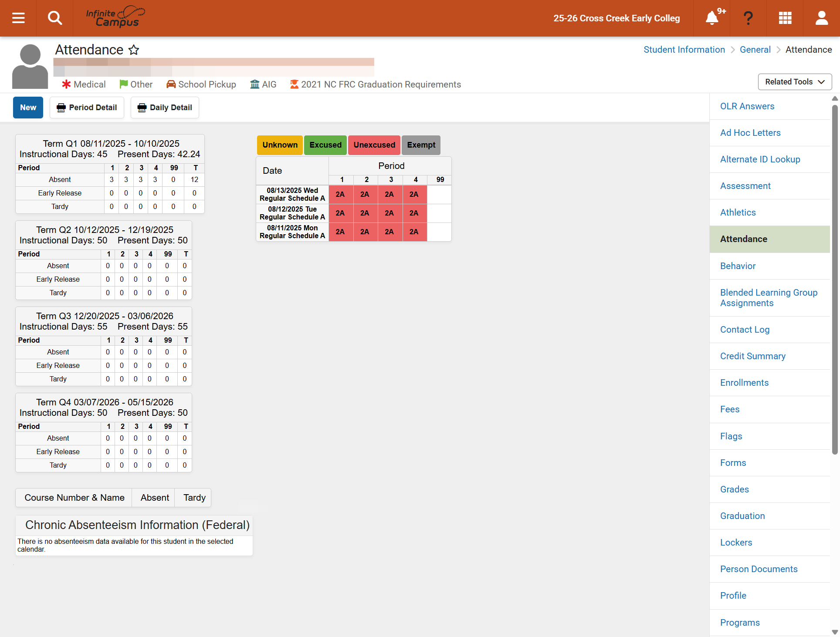Click the green Excused legend swatch

pyautogui.click(x=325, y=145)
